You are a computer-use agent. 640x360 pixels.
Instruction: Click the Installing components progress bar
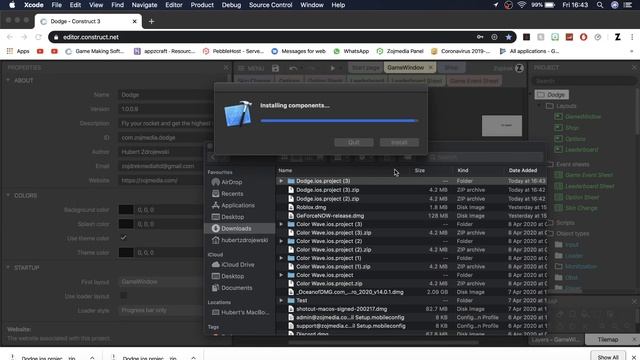[x=339, y=120]
